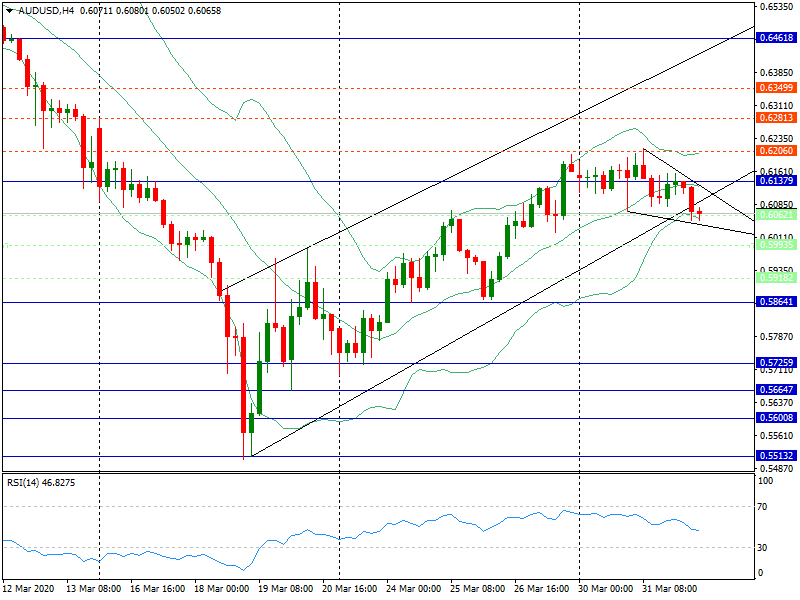Click the RSI 30 oversold level label
The height and width of the screenshot is (600, 800).
click(762, 547)
